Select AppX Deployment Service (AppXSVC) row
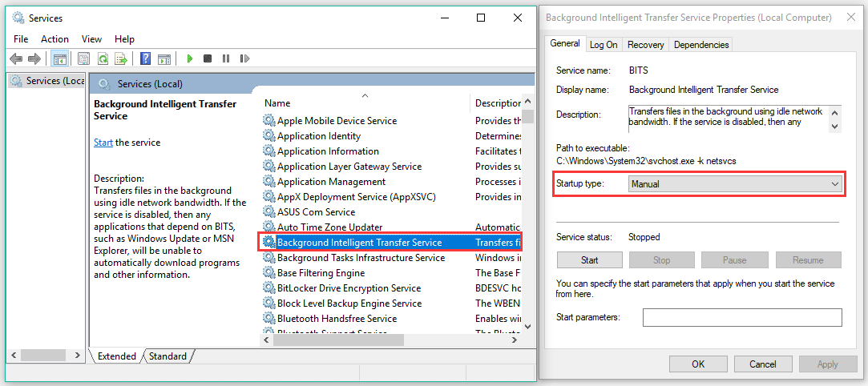 391,196
